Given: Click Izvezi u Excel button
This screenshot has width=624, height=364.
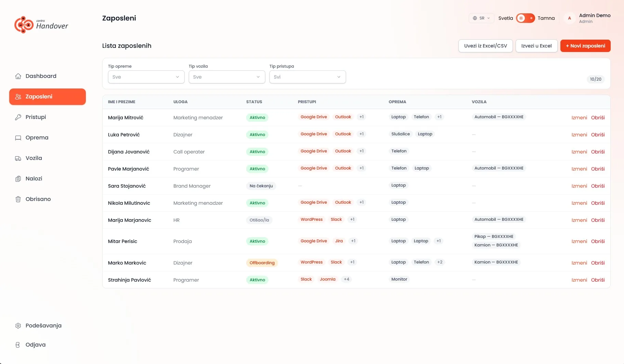Looking at the screenshot, I should (x=536, y=46).
